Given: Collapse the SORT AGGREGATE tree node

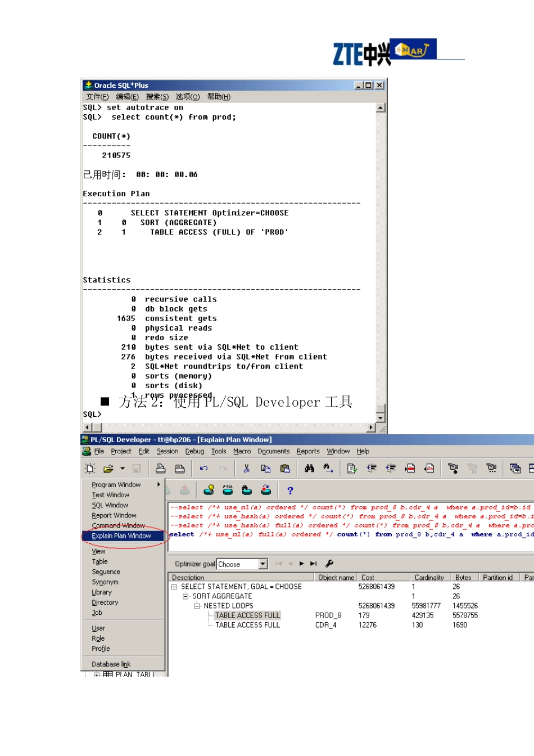Looking at the screenshot, I should 185,596.
